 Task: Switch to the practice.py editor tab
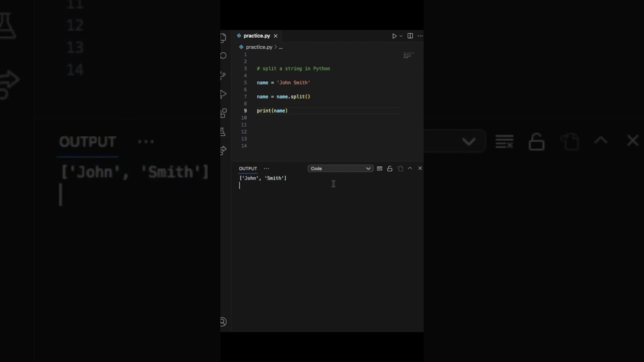(257, 36)
